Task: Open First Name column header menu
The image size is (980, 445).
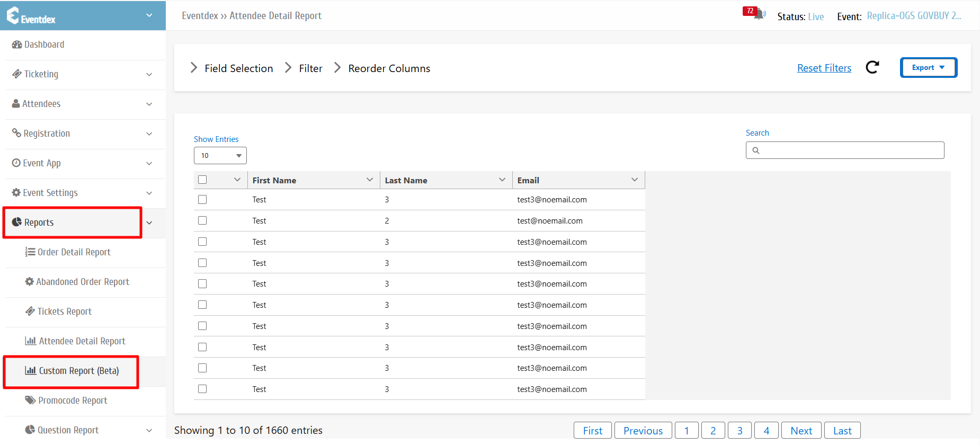Action: coord(369,180)
